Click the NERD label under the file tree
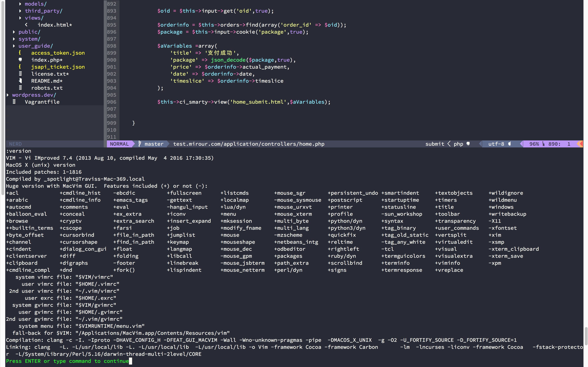Screen dimensions: 588x367 15,144
